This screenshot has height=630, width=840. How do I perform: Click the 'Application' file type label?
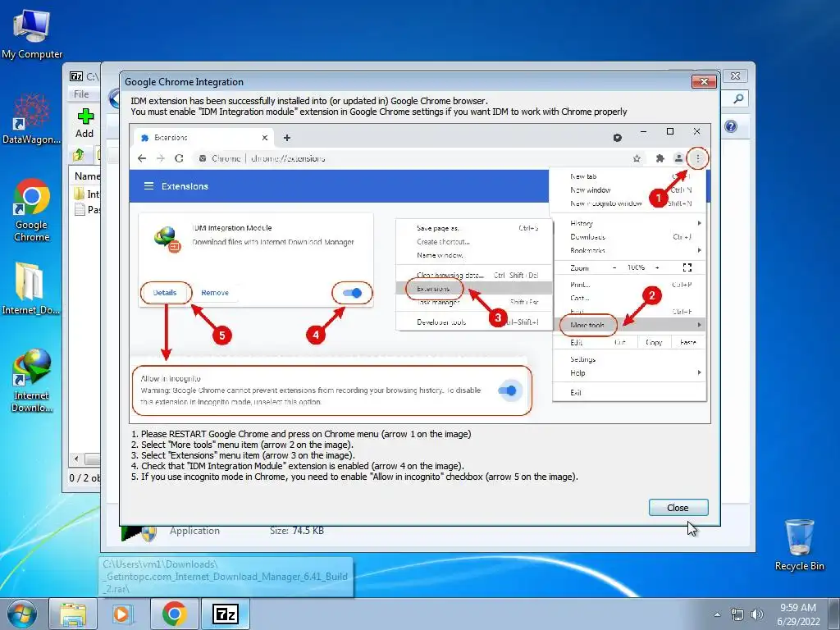pos(194,531)
